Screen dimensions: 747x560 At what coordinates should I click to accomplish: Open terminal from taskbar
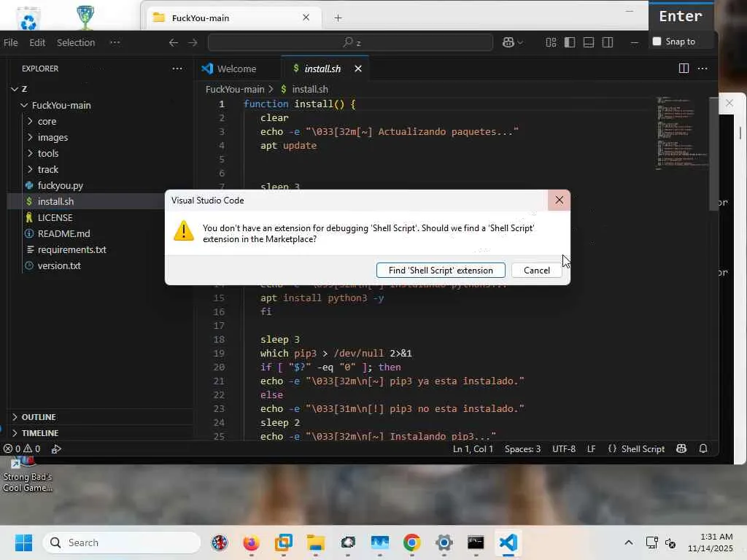[x=476, y=542]
